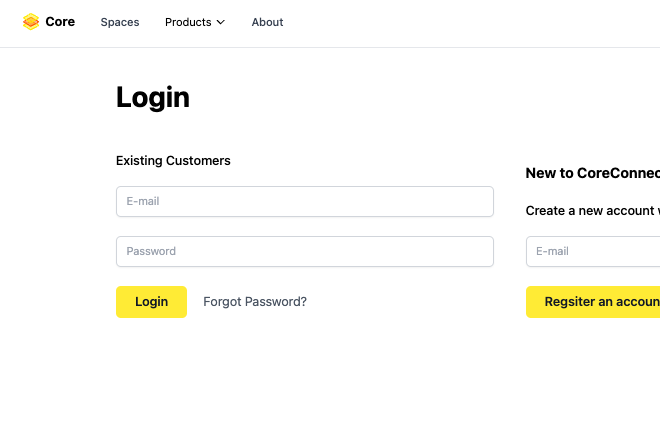This screenshot has height=433, width=660.
Task: Focus the Existing Customers E-mail field
Action: (x=305, y=201)
